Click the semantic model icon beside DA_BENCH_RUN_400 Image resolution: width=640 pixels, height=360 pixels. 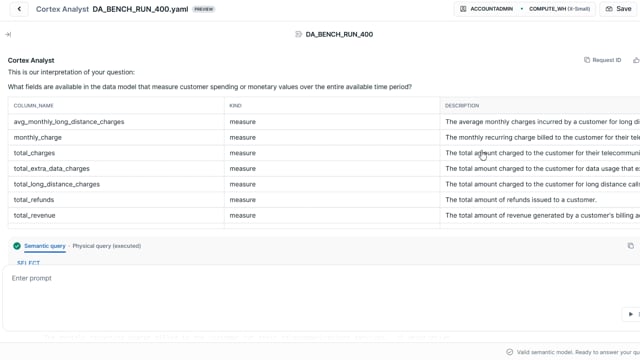pyautogui.click(x=298, y=34)
